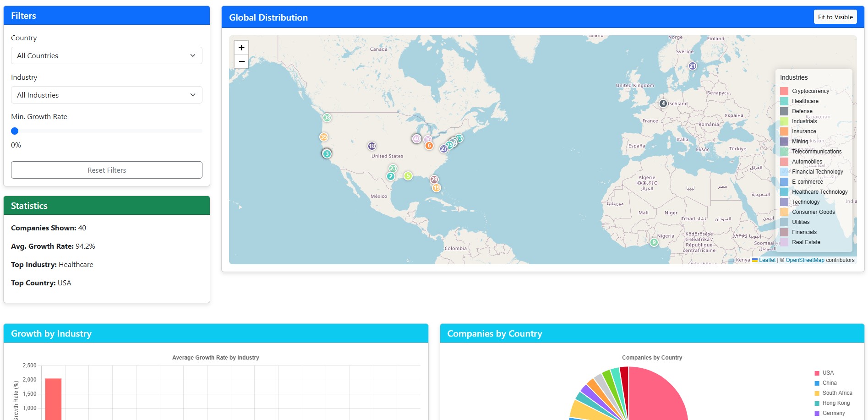Click 'Top Country: USA' statistic
Viewport: 868px width, 420px height.
(41, 283)
